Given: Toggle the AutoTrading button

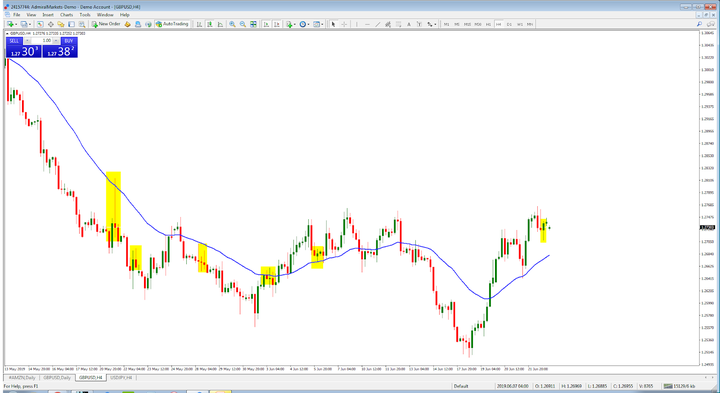Looking at the screenshot, I should (x=172, y=24).
